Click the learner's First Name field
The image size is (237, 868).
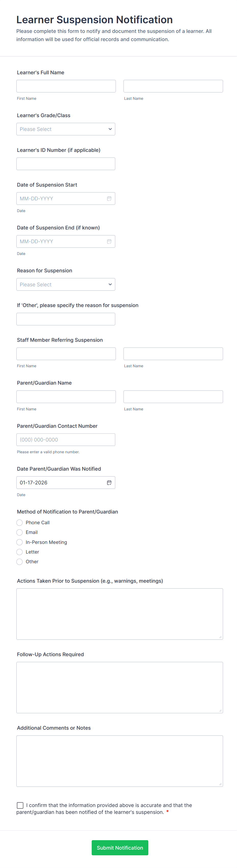pos(66,86)
